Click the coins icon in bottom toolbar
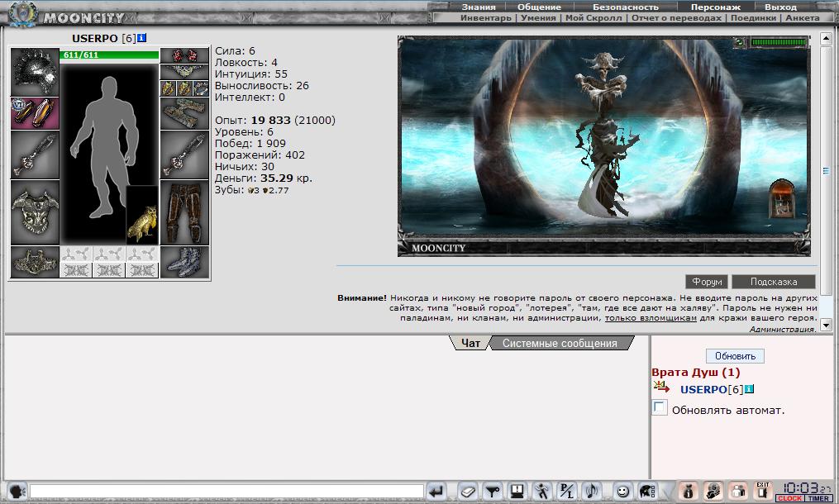Image resolution: width=839 pixels, height=504 pixels. (713, 491)
